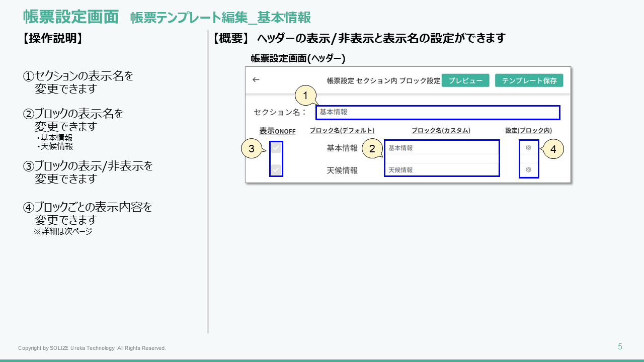This screenshot has width=644, height=362.
Task: Toggle the 基本情報 display checkbox
Action: 276,148
